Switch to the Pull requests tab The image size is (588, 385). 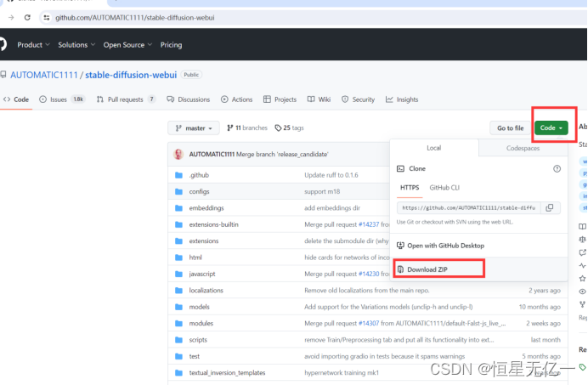click(x=126, y=99)
